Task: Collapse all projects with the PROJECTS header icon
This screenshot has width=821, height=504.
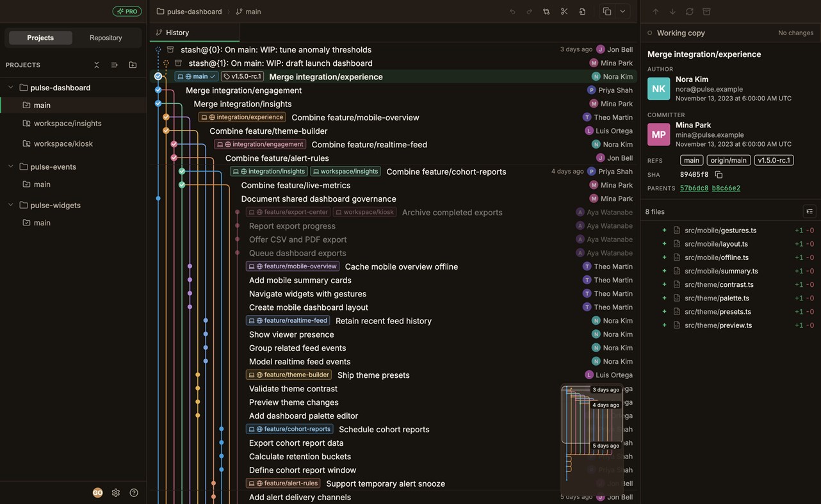Action: (97, 65)
